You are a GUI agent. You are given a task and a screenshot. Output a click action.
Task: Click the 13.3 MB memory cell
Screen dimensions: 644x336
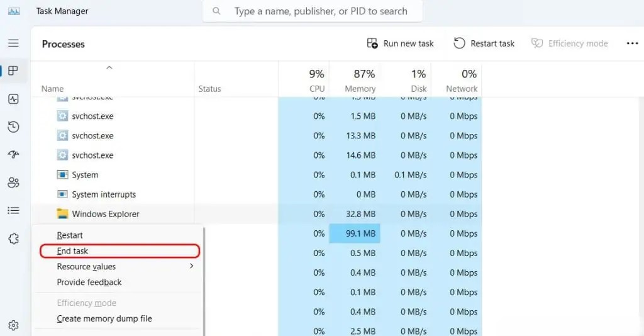[355, 135]
